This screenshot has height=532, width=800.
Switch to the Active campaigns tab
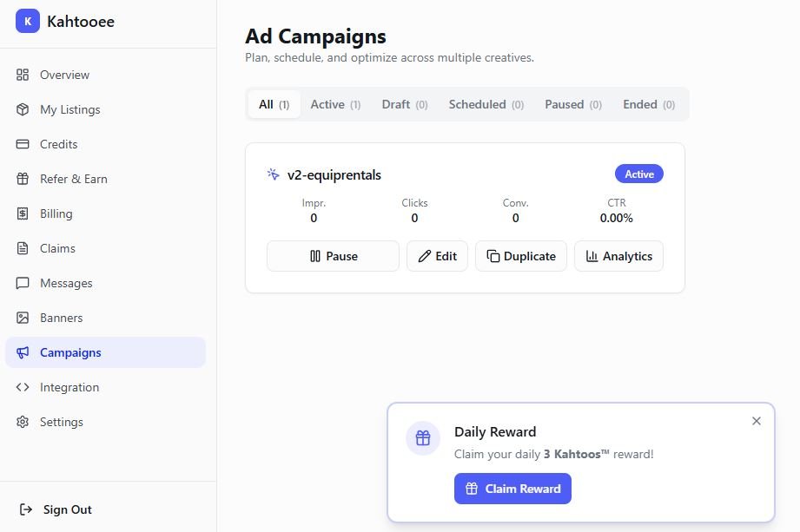click(x=335, y=104)
